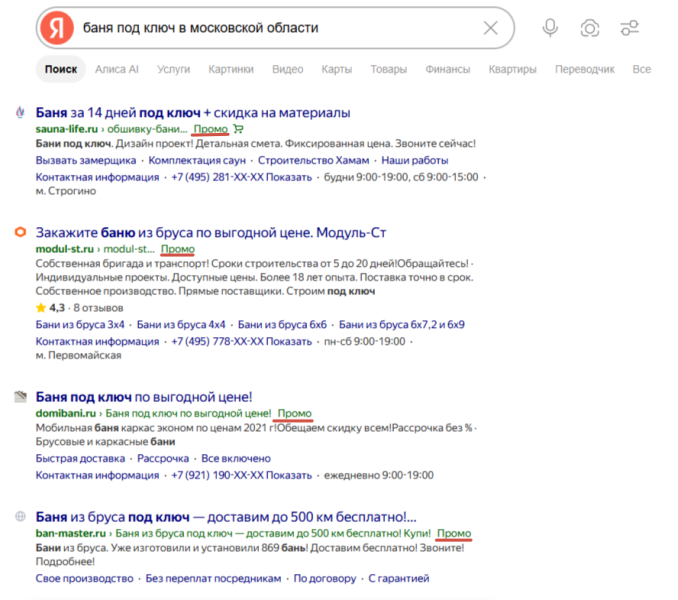Open result 'Баня под ключ по выгодной цене!'
Image resolution: width=678 pixels, height=600 pixels.
[144, 397]
